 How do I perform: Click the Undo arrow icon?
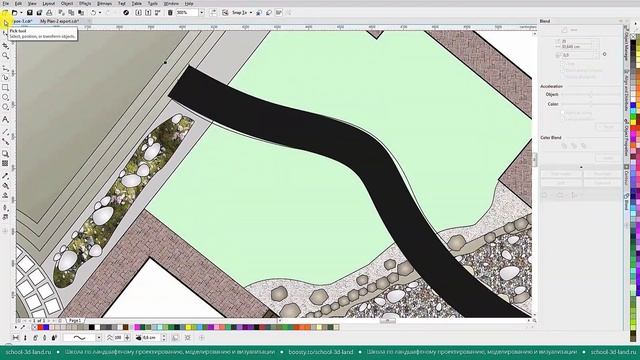[x=93, y=13]
